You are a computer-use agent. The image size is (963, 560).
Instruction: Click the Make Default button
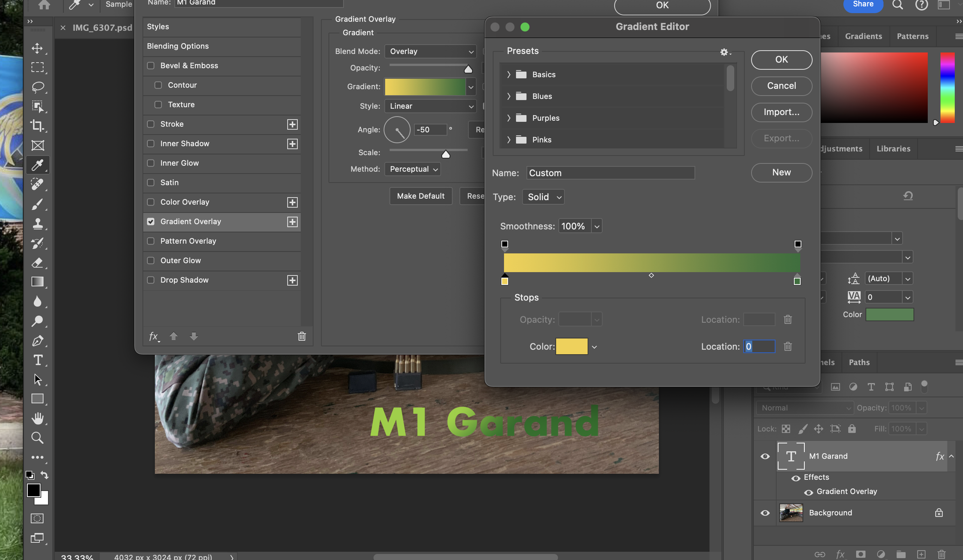pyautogui.click(x=420, y=196)
